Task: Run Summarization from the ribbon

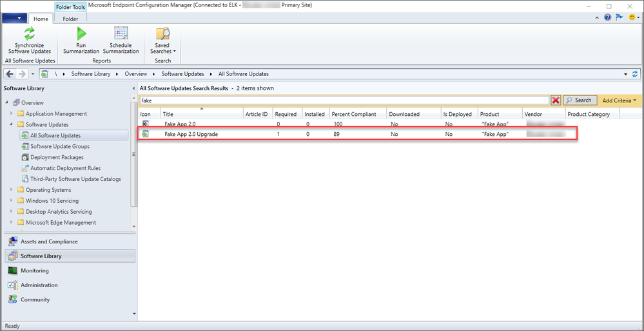Action: [x=81, y=41]
